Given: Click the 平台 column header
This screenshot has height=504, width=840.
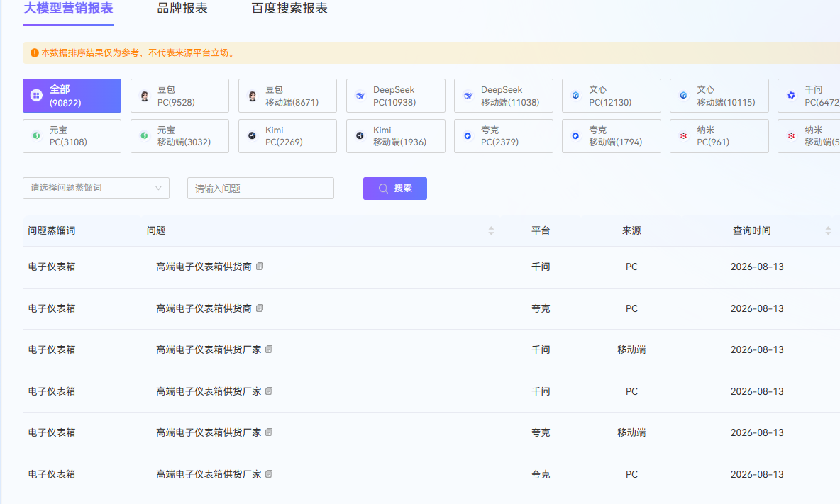Looking at the screenshot, I should (x=541, y=230).
